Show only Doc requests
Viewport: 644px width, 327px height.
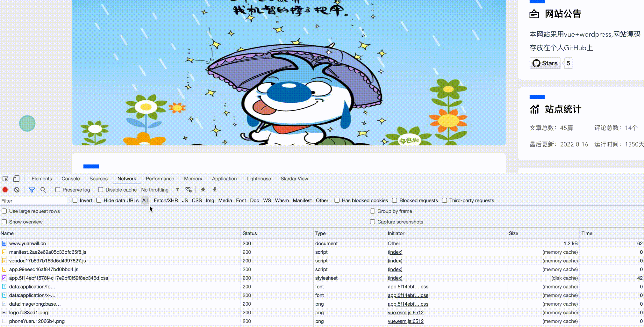(254, 200)
